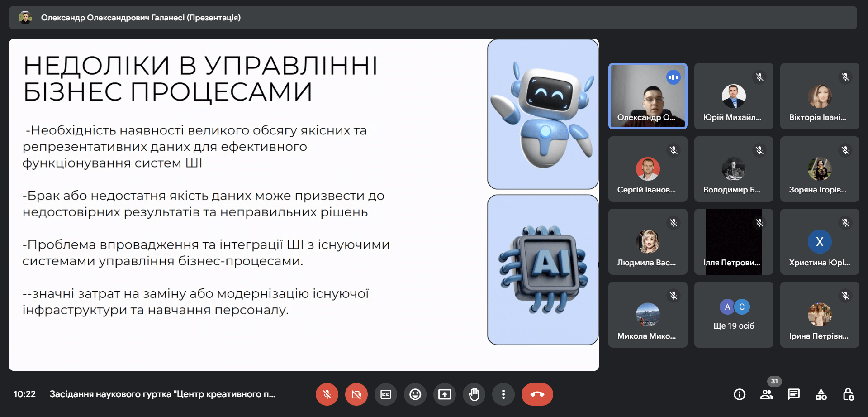This screenshot has width=868, height=417.
Task: Raise your hand
Action: pyautogui.click(x=474, y=394)
